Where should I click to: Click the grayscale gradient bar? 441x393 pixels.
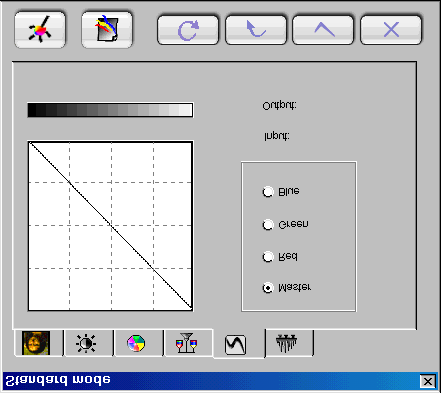point(110,110)
